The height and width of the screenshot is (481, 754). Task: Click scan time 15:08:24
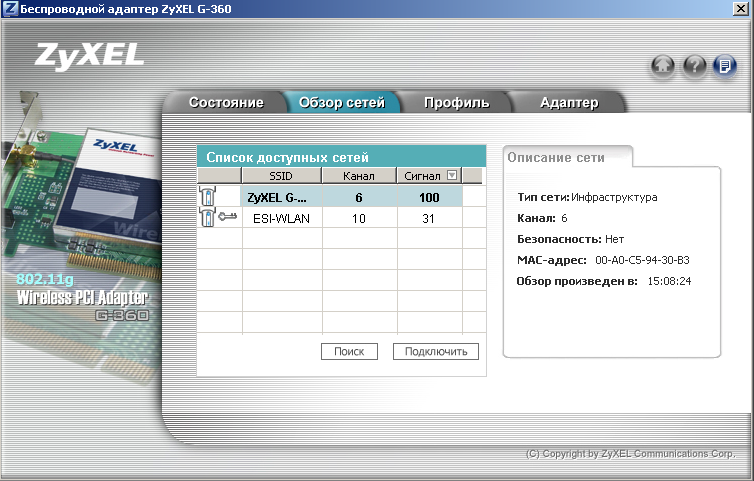669,281
